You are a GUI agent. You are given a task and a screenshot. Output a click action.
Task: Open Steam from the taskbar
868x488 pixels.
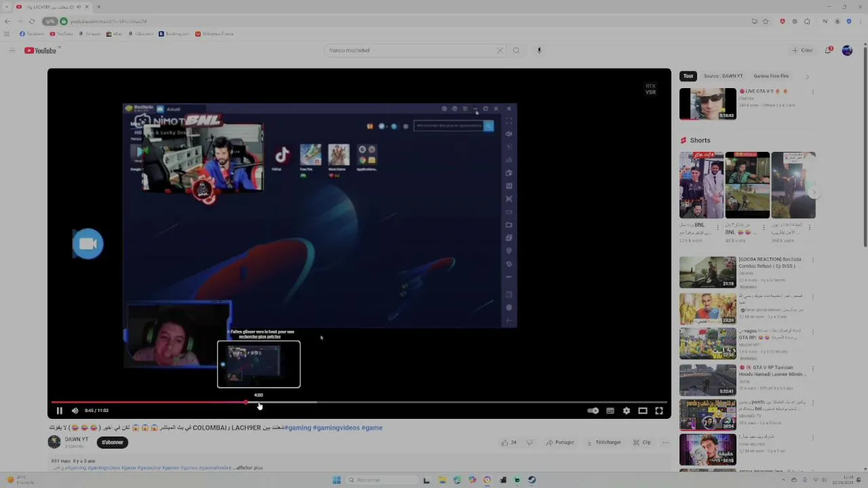tap(532, 480)
